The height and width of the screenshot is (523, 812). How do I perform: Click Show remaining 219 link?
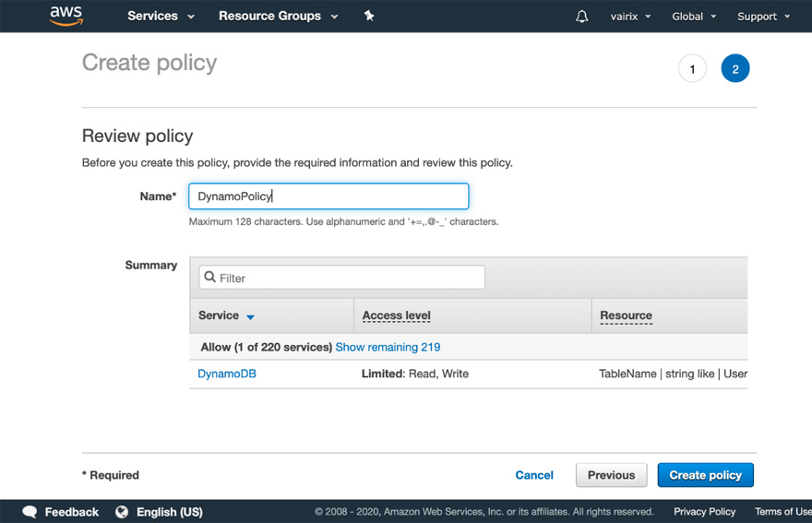(x=388, y=347)
